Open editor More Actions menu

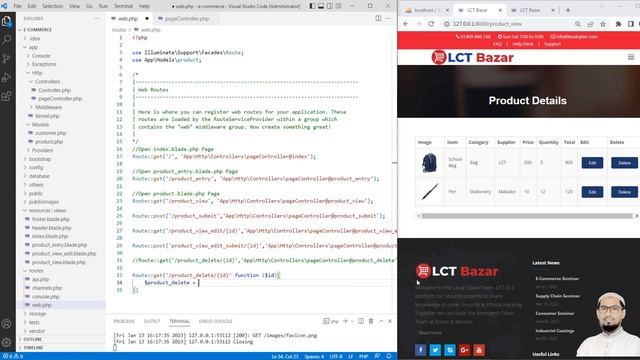pos(388,18)
